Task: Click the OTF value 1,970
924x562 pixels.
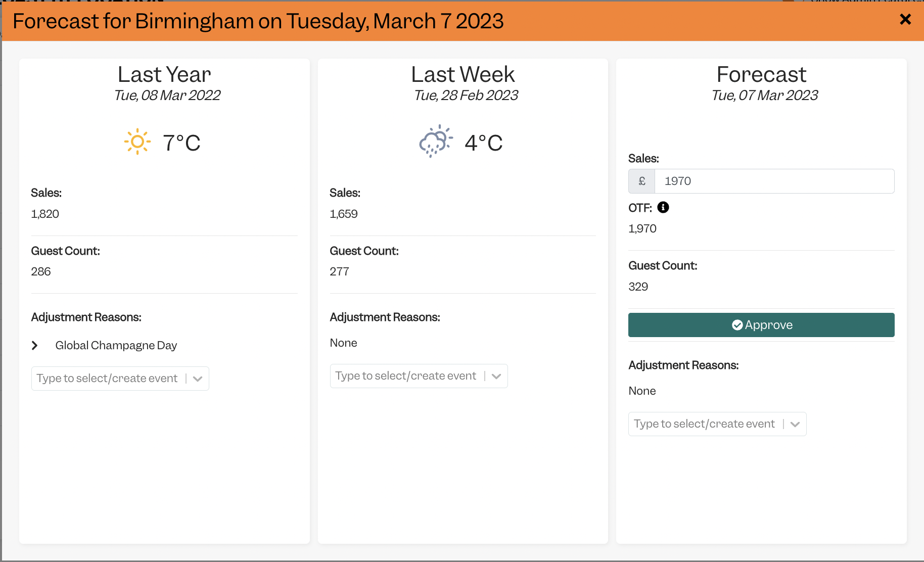Action: (642, 228)
